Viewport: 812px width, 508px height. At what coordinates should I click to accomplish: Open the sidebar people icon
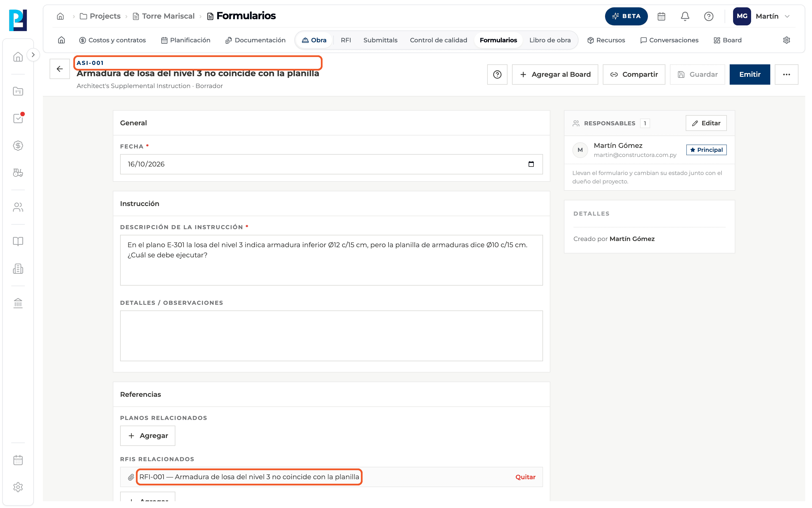point(18,207)
